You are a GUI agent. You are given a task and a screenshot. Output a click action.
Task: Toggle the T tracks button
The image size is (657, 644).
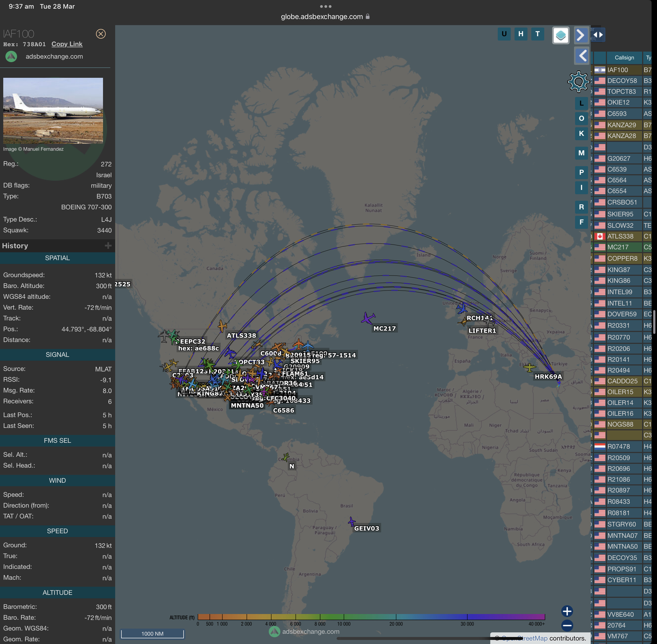pyautogui.click(x=537, y=34)
